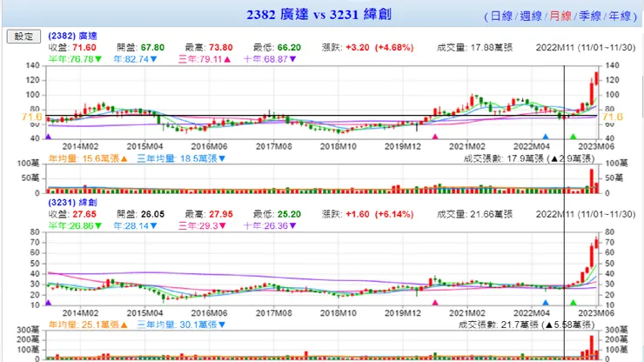Image resolution: width=644 pixels, height=362 pixels.
Task: Click the blue one-year marker on 緯創 chart
Action: tap(546, 303)
